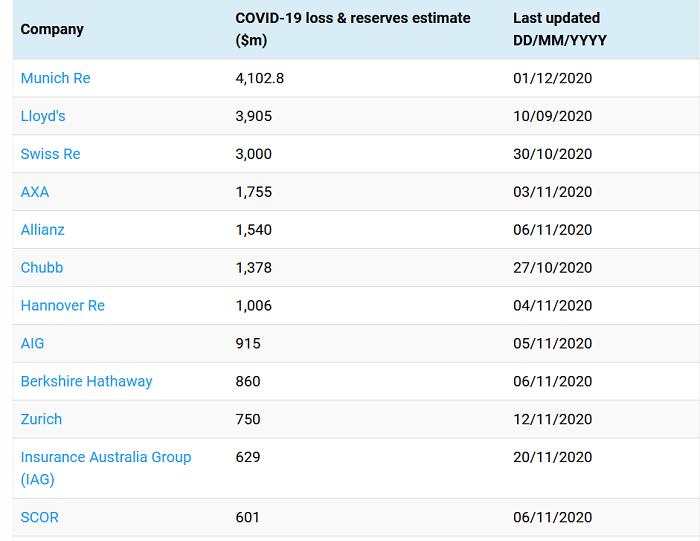The height and width of the screenshot is (541, 700).
Task: Select the 1,540 loss value
Action: (x=253, y=230)
